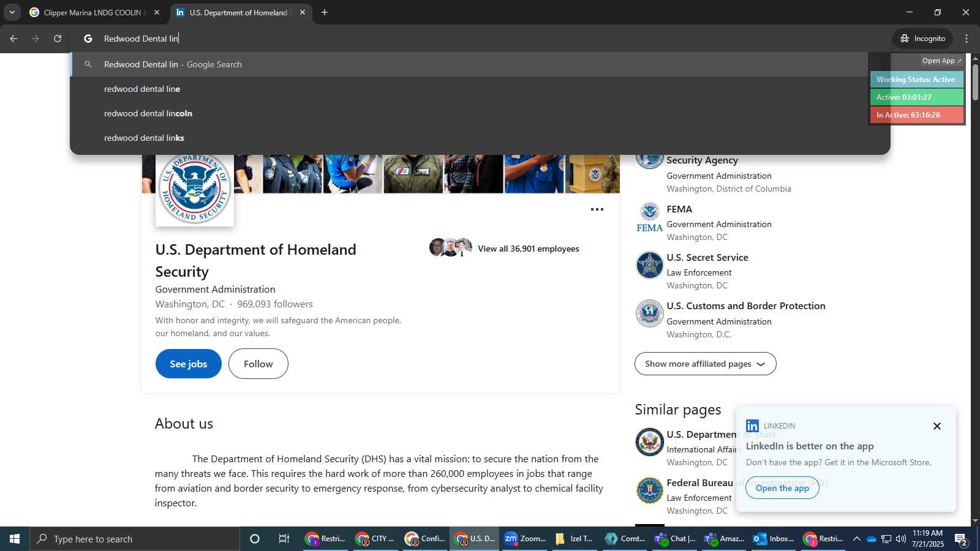View all 36,901 employees
The image size is (980, 551).
(x=528, y=249)
